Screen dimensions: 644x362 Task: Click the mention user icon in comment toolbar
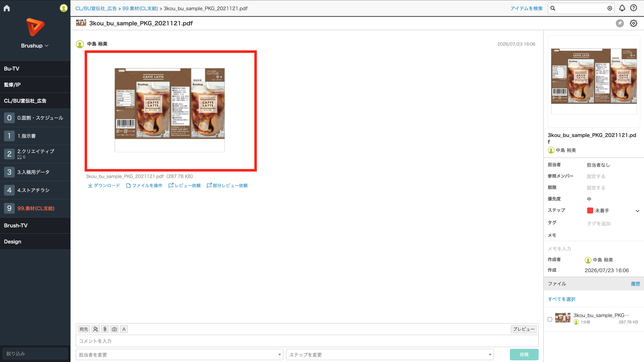coord(95,329)
